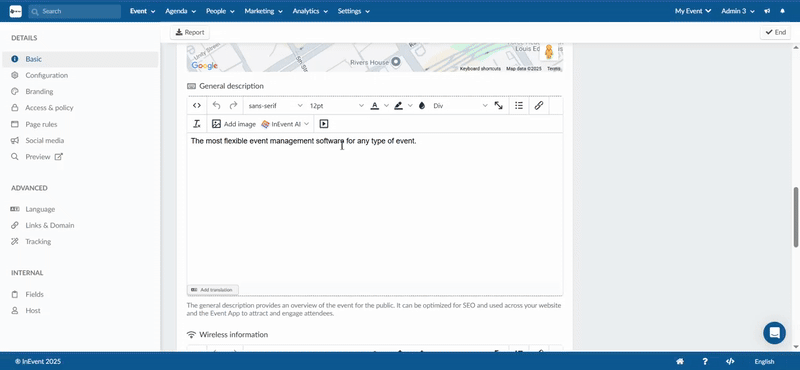The image size is (800, 370).
Task: Click the code icon in footer
Action: pos(730,361)
